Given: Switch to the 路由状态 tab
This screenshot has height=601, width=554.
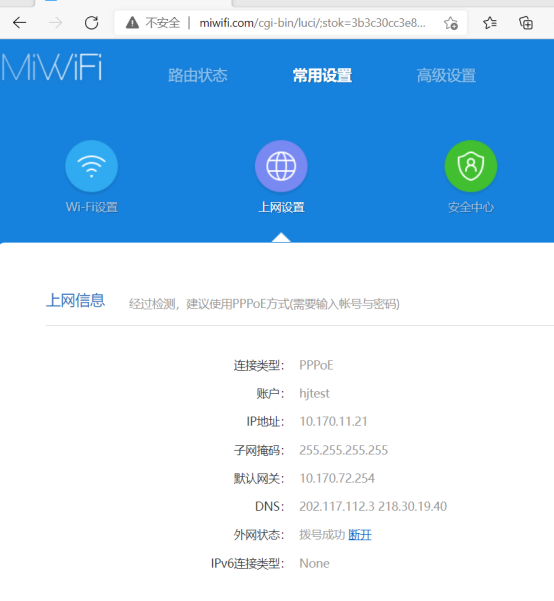Looking at the screenshot, I should click(198, 76).
